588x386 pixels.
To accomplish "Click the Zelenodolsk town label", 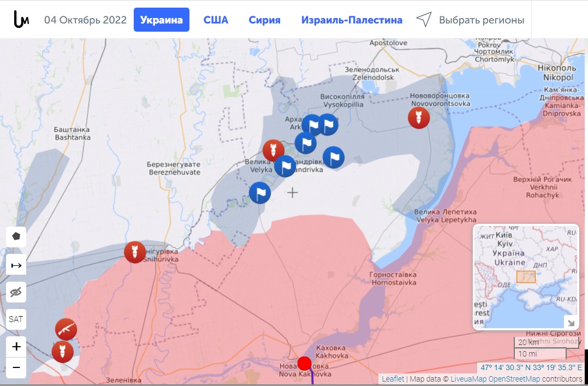I will (372, 74).
